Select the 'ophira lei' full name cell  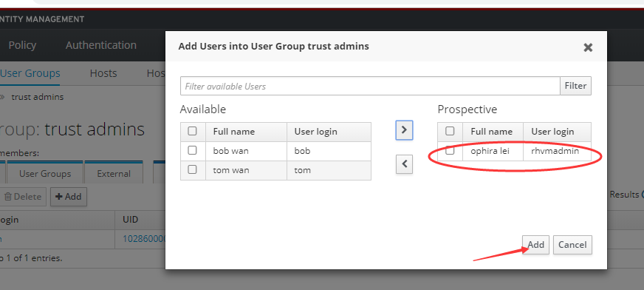pyautogui.click(x=493, y=151)
